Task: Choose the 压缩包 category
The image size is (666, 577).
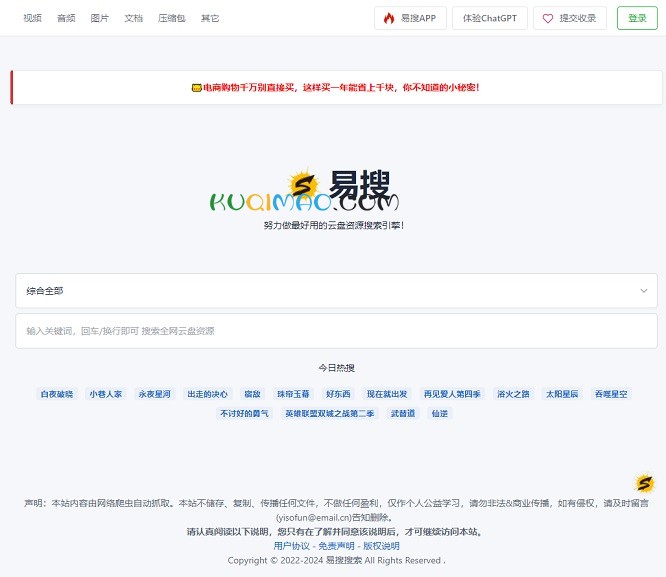Action: pyautogui.click(x=172, y=18)
